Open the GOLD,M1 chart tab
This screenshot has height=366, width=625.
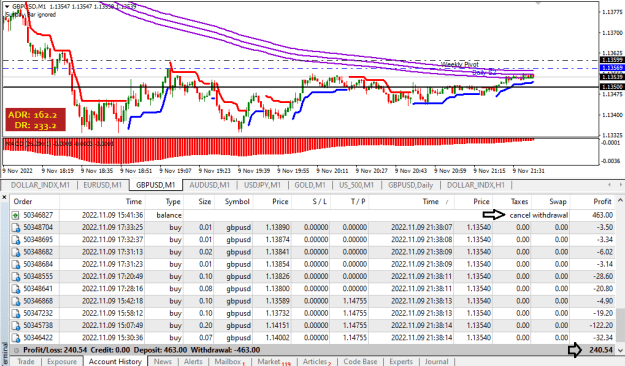(x=310, y=185)
